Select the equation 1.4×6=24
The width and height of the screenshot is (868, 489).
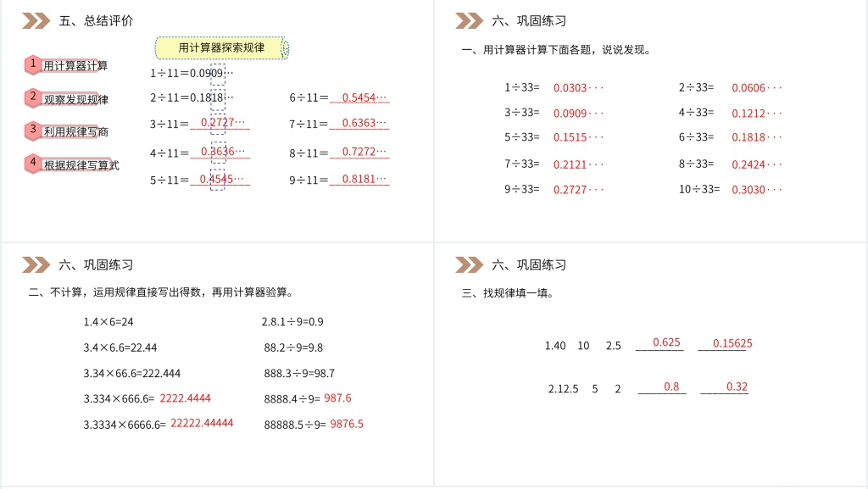click(x=108, y=322)
